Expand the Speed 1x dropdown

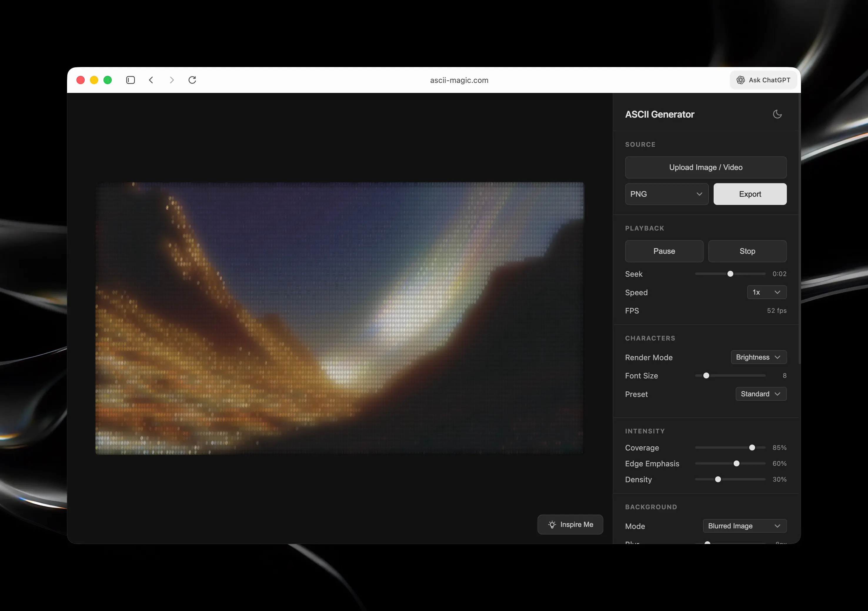pyautogui.click(x=766, y=292)
